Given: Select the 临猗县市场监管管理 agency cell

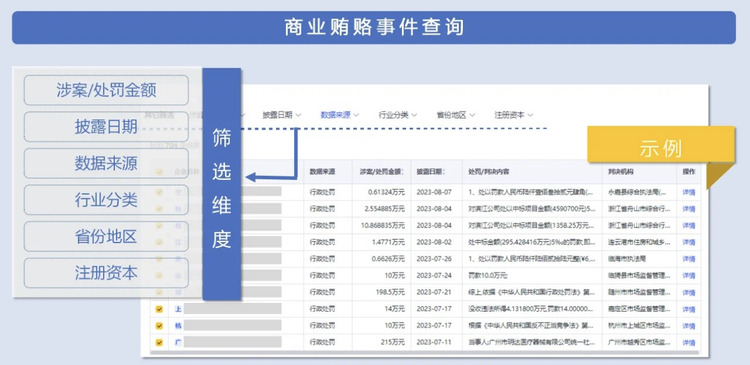Looking at the screenshot, I should 639,276.
